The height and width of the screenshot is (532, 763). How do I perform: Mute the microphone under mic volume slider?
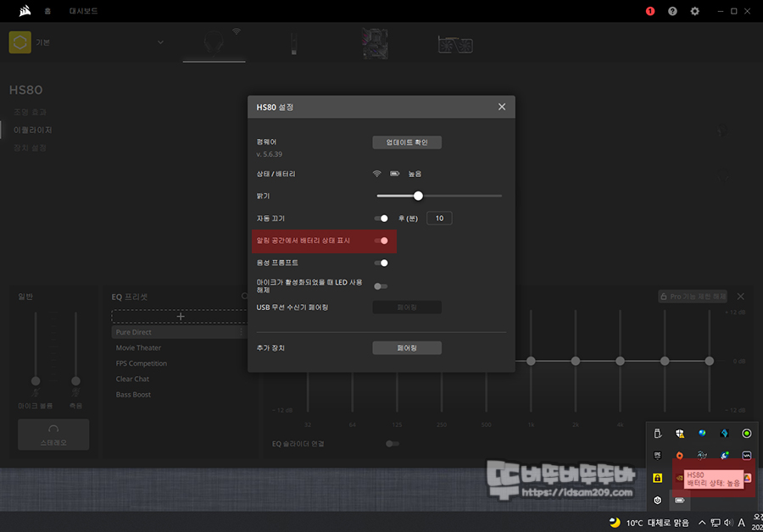click(36, 393)
